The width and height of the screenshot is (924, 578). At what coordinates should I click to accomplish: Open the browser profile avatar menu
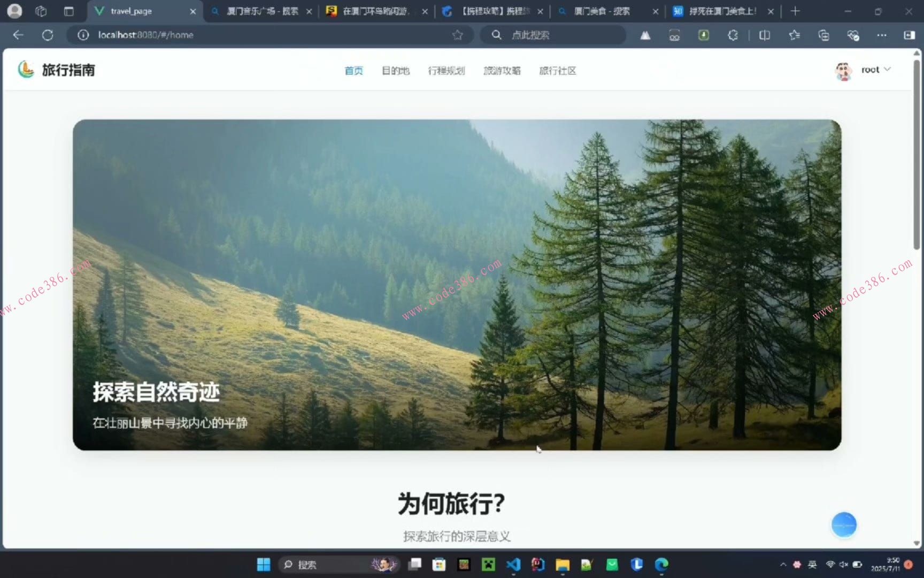pyautogui.click(x=14, y=11)
